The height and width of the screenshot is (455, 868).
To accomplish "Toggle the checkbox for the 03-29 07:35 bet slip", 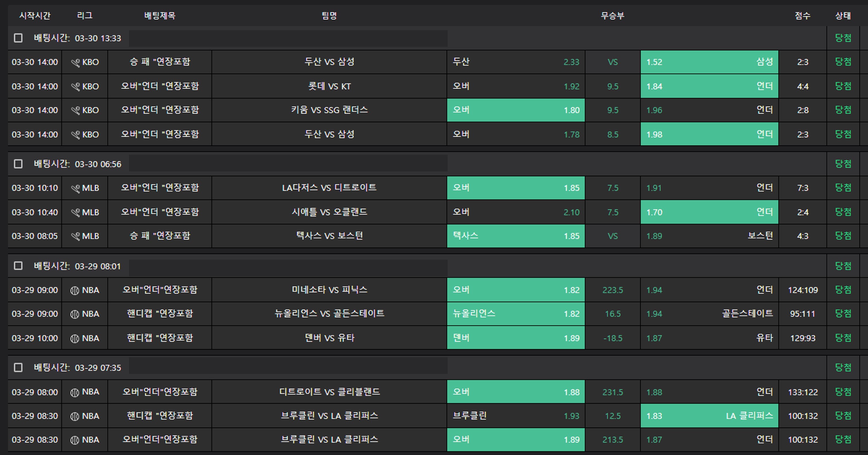I will tap(18, 368).
